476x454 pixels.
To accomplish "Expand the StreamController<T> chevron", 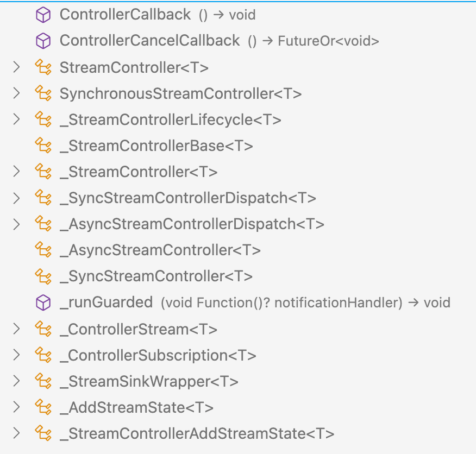I will (16, 67).
